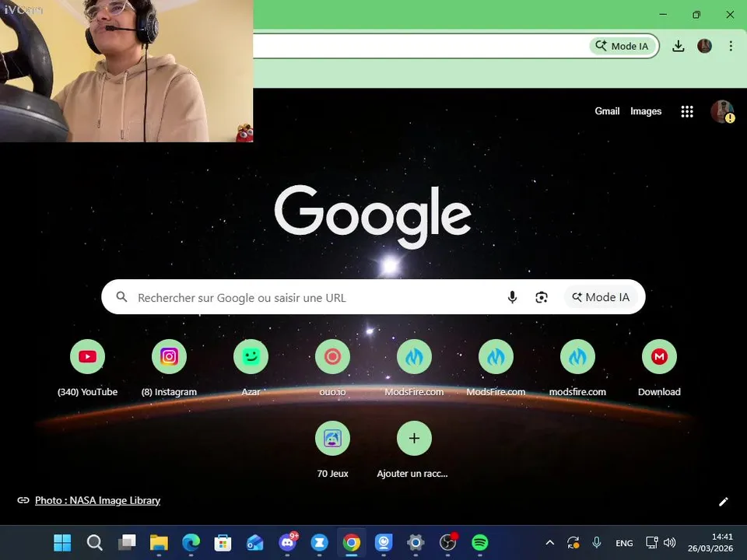Open the Instagram shortcut
This screenshot has height=560, width=747.
pyautogui.click(x=169, y=356)
